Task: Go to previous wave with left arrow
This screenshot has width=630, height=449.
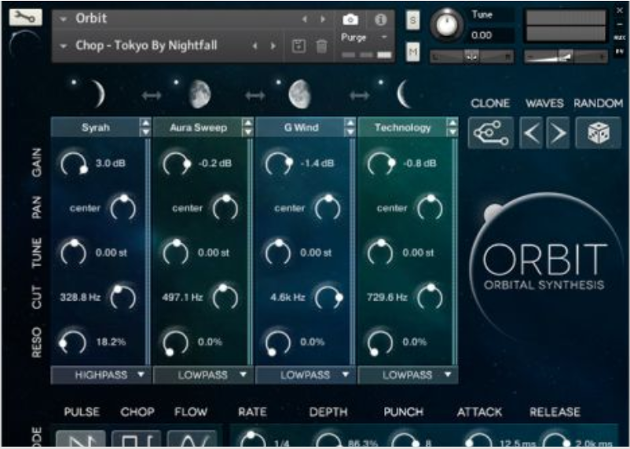Action: coord(532,133)
